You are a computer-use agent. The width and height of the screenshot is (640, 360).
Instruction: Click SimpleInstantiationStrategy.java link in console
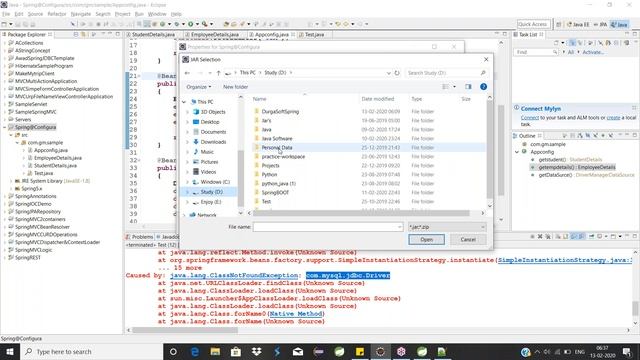[565, 260]
